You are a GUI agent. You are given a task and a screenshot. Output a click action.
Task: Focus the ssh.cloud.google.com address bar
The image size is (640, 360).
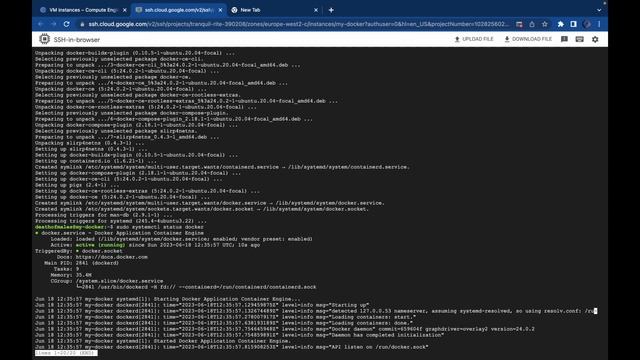(x=298, y=24)
